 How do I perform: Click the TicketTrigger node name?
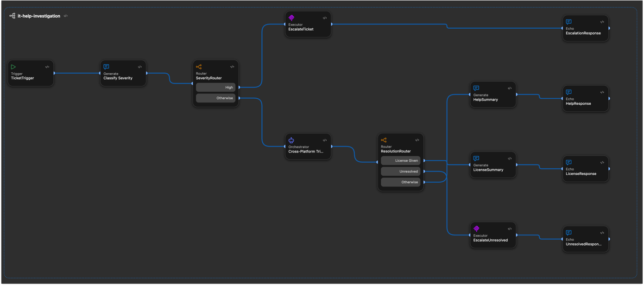[x=22, y=78]
